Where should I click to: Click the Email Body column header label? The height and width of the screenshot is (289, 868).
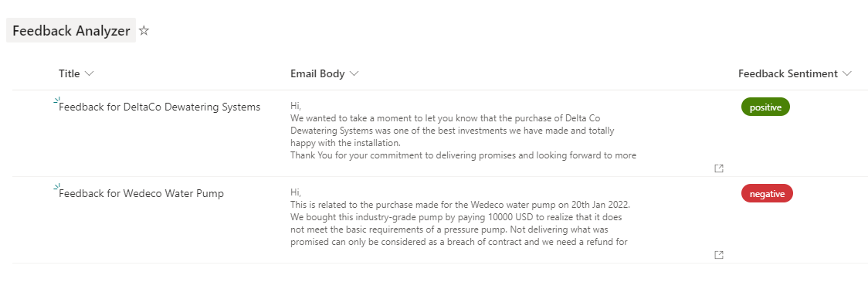pyautogui.click(x=317, y=73)
